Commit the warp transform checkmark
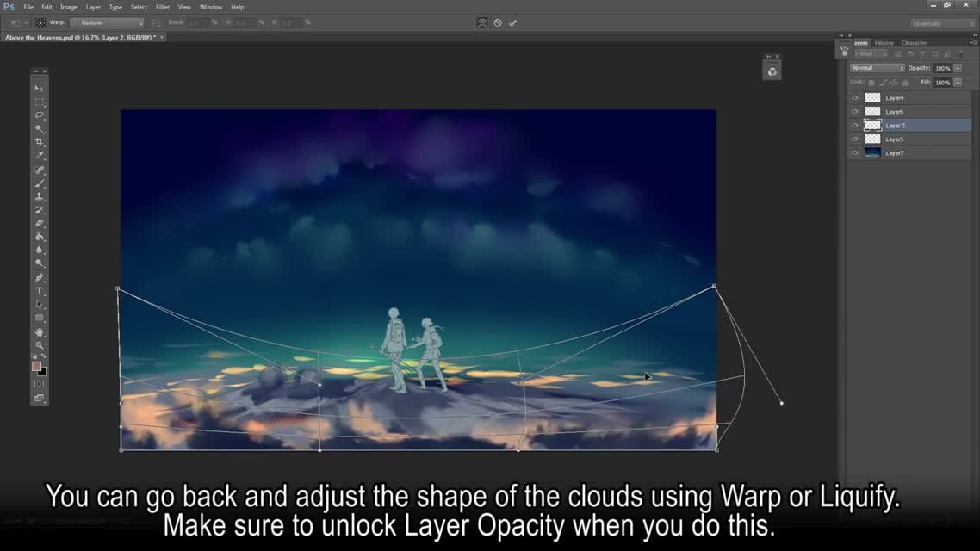 [513, 23]
